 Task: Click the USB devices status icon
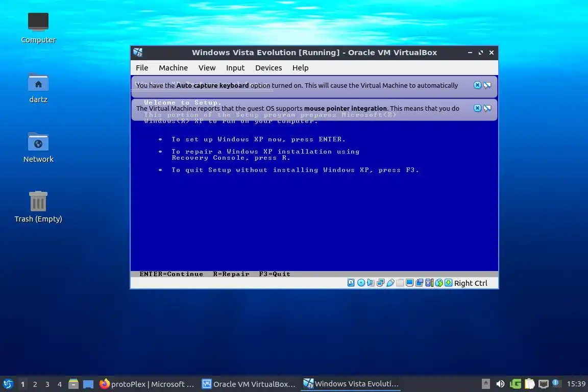(x=390, y=283)
